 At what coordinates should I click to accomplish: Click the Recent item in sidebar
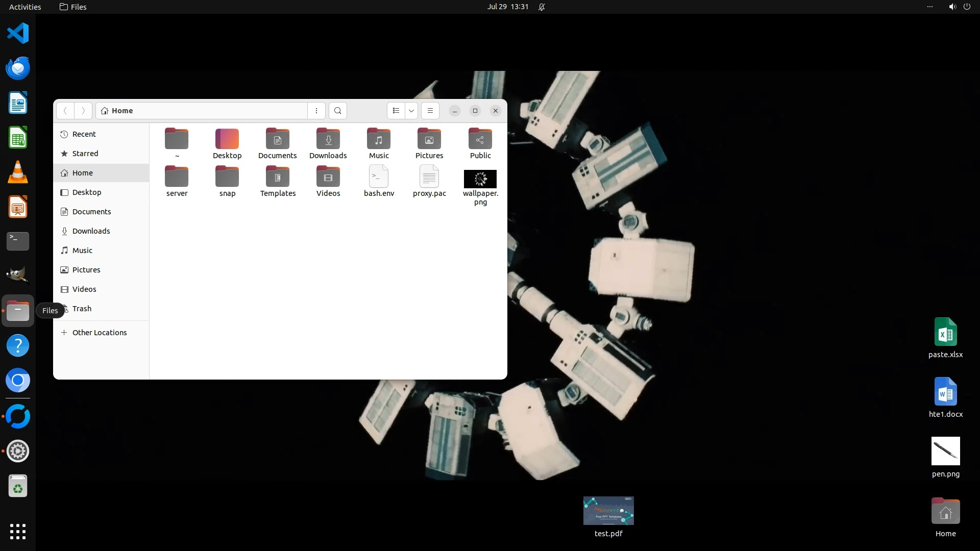point(84,134)
